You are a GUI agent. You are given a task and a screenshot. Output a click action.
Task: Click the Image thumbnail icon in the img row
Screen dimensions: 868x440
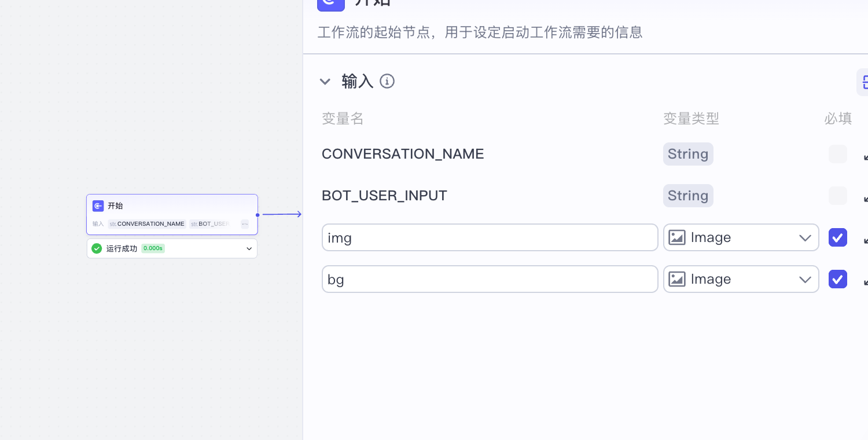pos(677,237)
